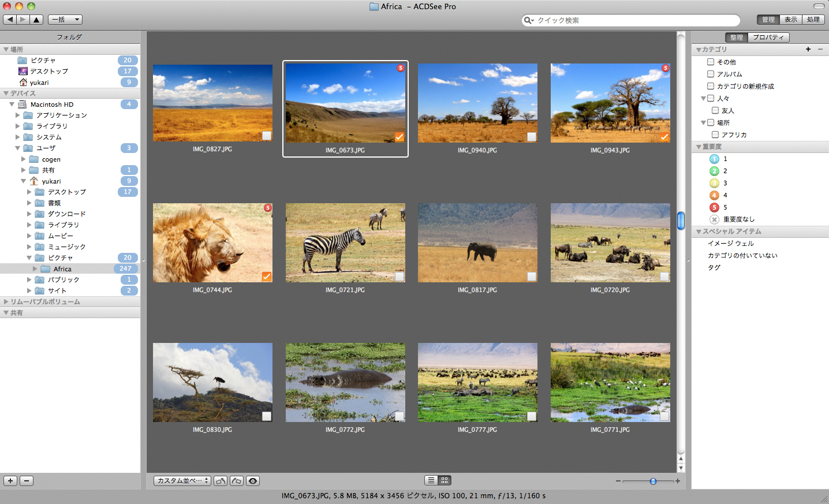Select importance rating 5 red icon
Image resolution: width=829 pixels, height=504 pixels.
tap(714, 207)
